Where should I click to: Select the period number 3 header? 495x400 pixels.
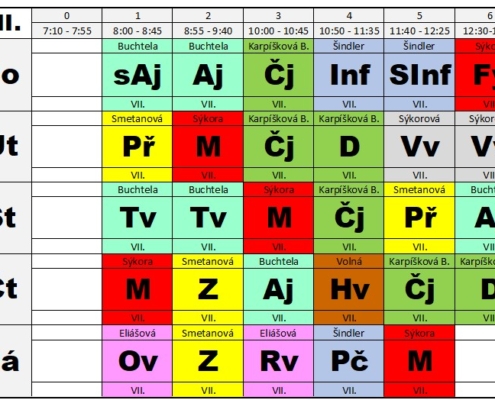tap(278, 16)
